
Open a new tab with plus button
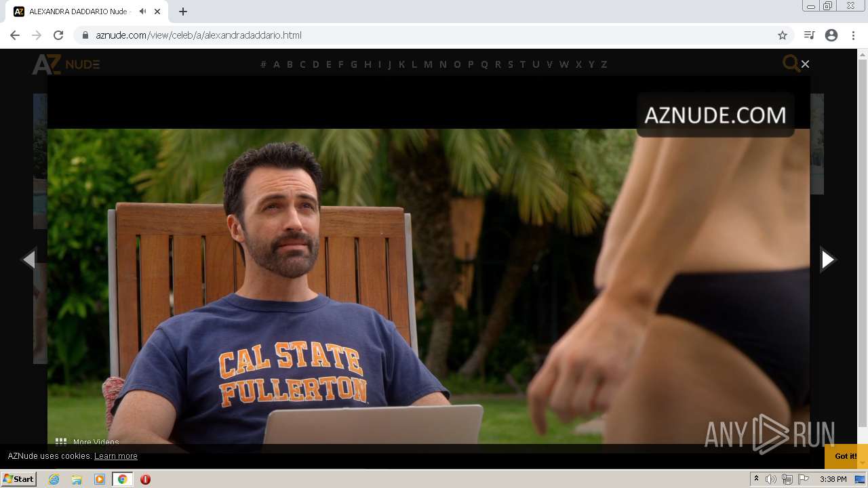(183, 12)
